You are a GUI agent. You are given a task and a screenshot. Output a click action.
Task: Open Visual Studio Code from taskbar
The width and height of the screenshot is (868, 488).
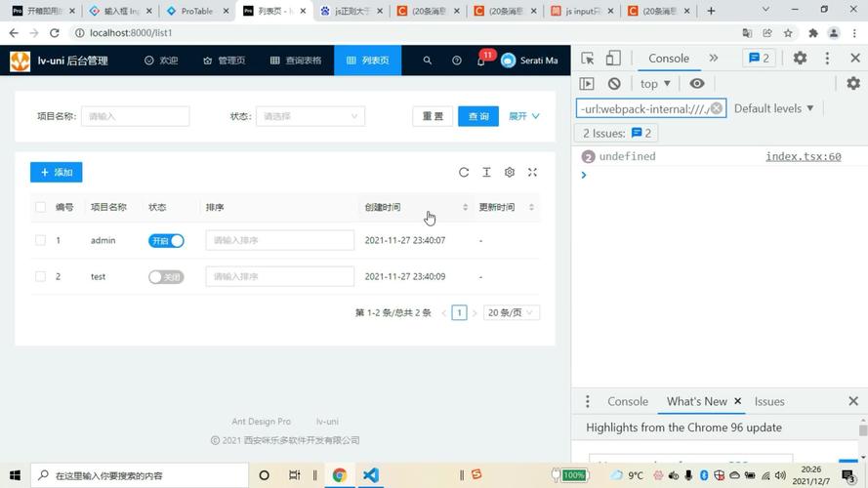371,475
